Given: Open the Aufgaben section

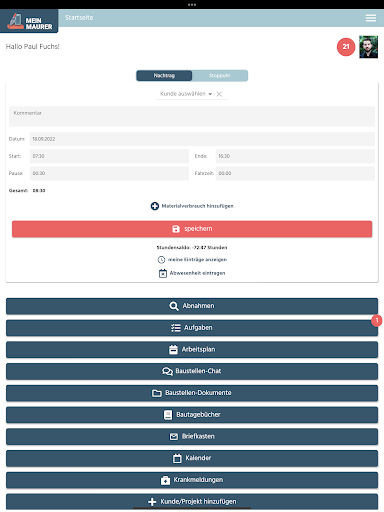Looking at the screenshot, I should tap(192, 328).
